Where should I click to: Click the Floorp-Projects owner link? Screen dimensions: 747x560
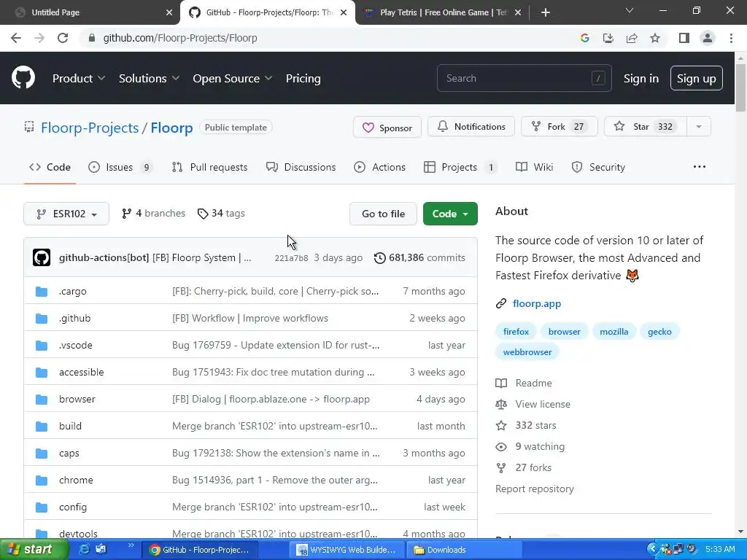[90, 128]
